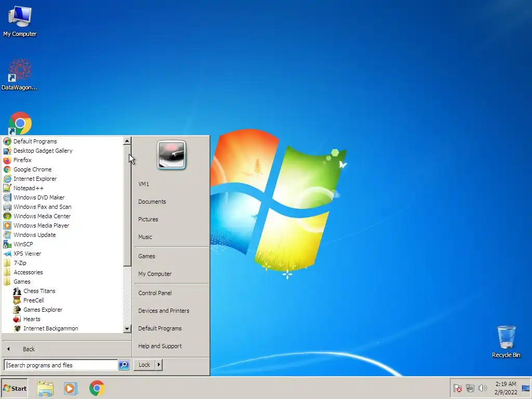Open Windows Explorer from the taskbar
The image size is (532, 399).
[45, 389]
